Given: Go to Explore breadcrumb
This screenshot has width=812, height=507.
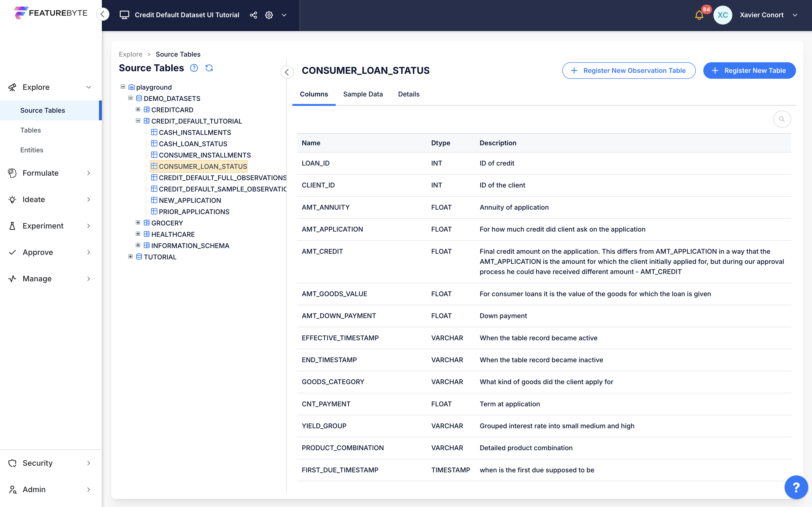Looking at the screenshot, I should pyautogui.click(x=130, y=54).
